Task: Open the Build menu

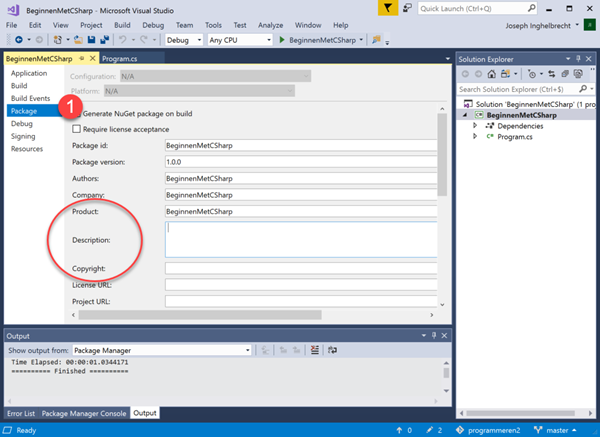Action: (123, 24)
